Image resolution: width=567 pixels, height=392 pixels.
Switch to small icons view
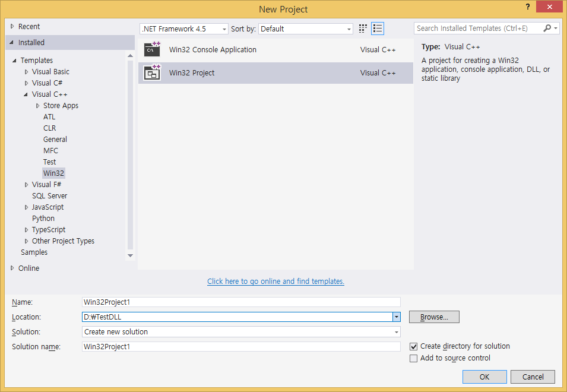[363, 29]
